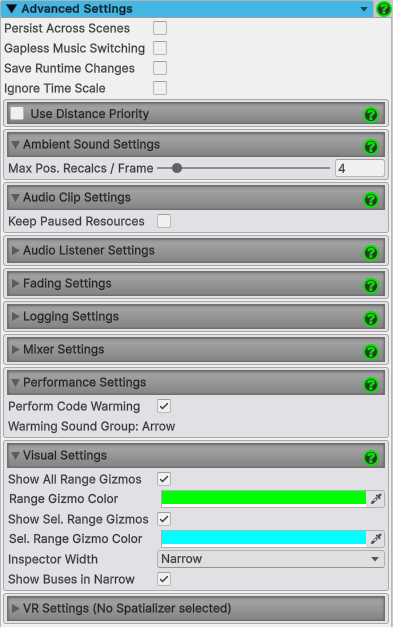Enable Persist Across Scenes checkbox
Image resolution: width=393 pixels, height=627 pixels.
point(160,28)
